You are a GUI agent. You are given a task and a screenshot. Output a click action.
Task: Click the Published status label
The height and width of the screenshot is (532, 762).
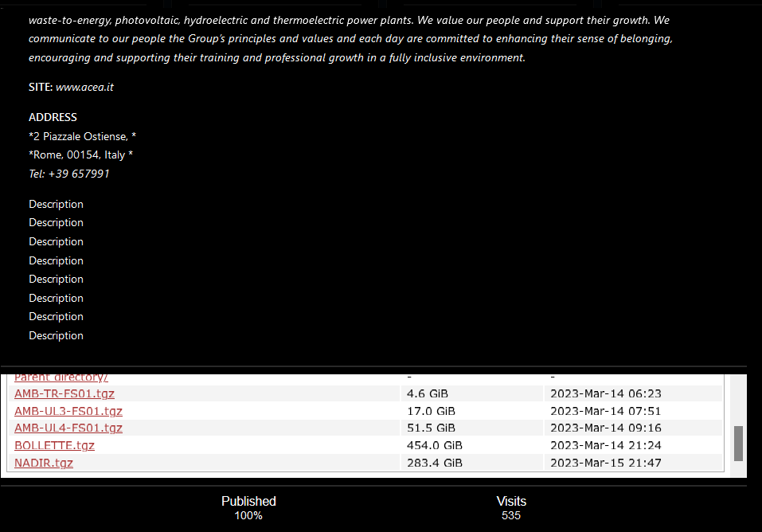tap(248, 501)
